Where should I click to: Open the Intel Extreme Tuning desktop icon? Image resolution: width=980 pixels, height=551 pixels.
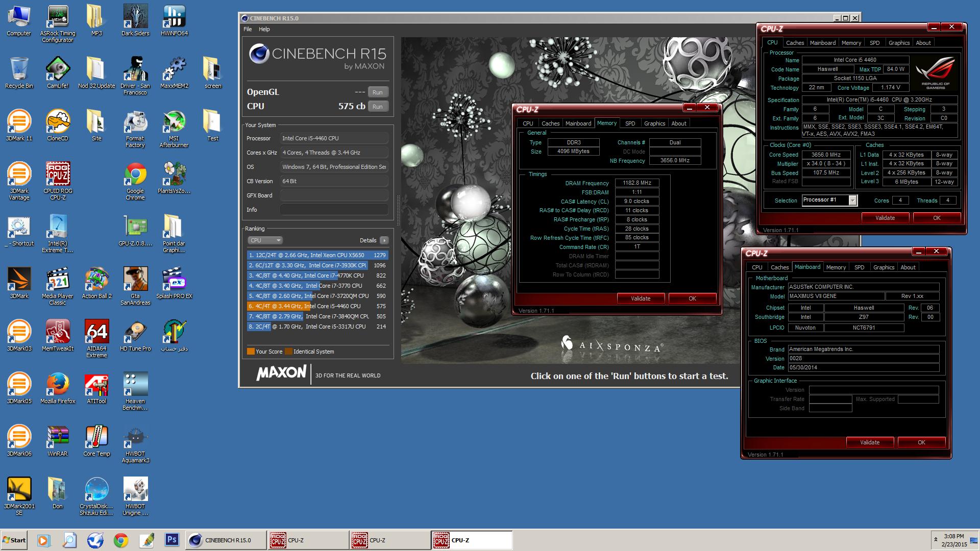(x=58, y=234)
